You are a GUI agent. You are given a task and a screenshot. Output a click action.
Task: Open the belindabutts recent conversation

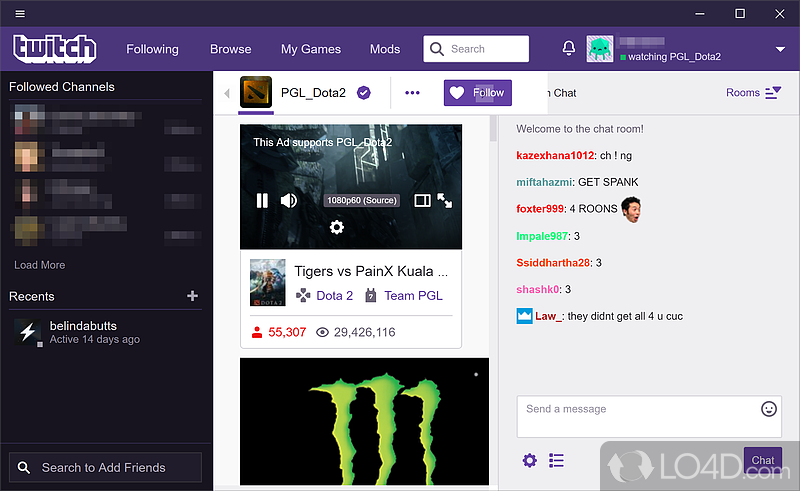click(106, 332)
